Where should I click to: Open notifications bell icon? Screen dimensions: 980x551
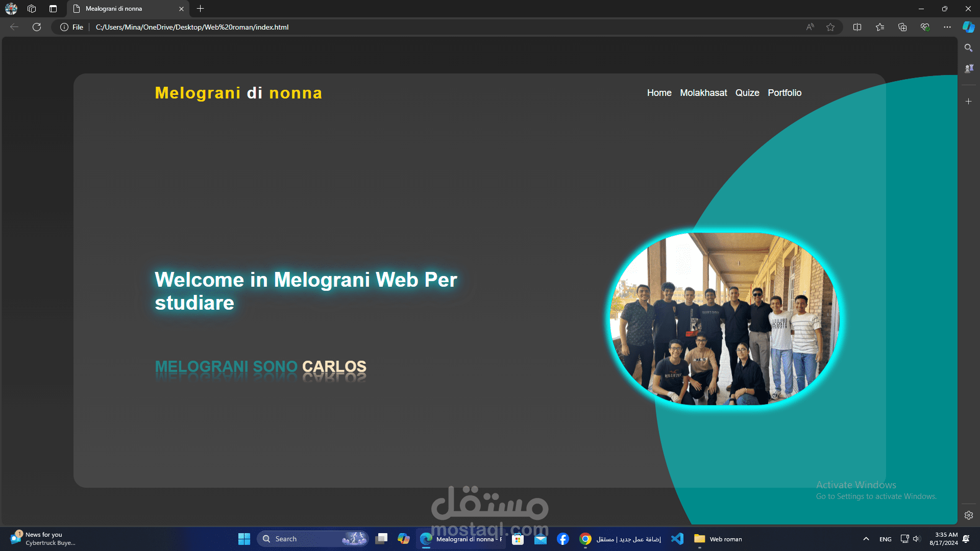pos(966,539)
